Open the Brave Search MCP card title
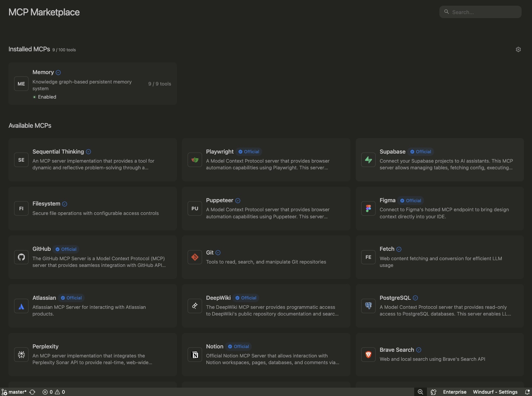532x396 pixels. pos(397,350)
